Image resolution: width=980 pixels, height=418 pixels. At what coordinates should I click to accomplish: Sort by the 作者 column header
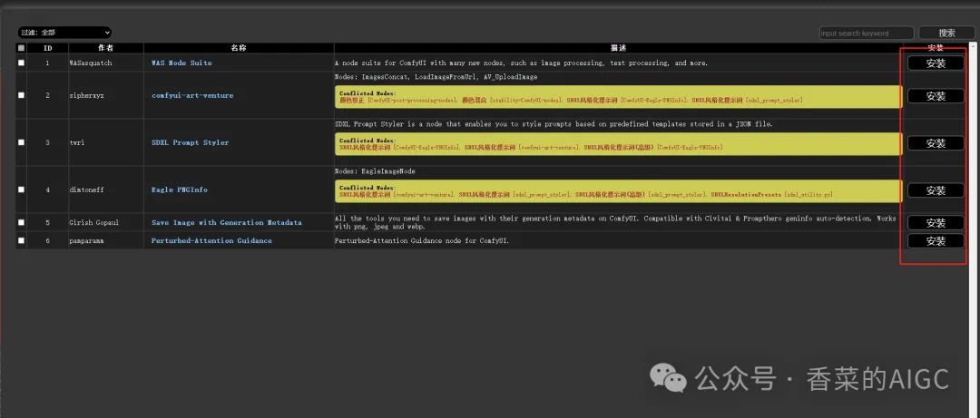[106, 48]
